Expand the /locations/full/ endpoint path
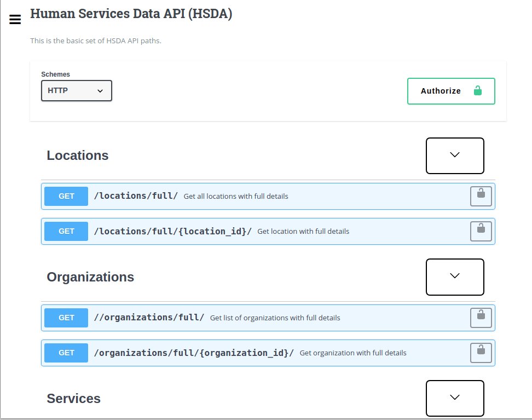 (136, 196)
